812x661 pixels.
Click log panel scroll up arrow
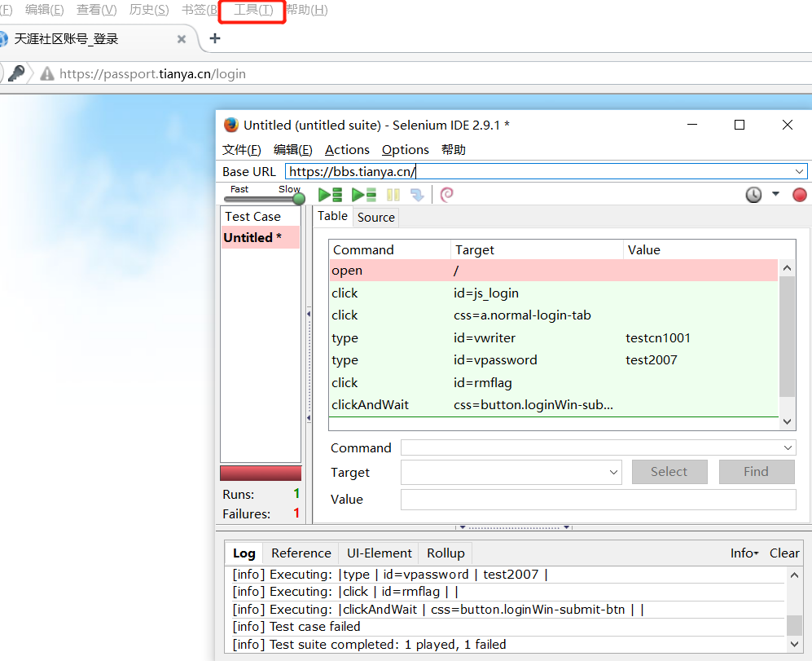[794, 575]
